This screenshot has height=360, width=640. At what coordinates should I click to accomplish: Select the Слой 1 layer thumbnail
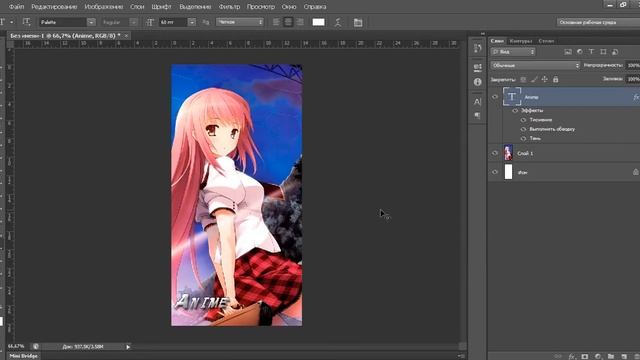point(508,153)
